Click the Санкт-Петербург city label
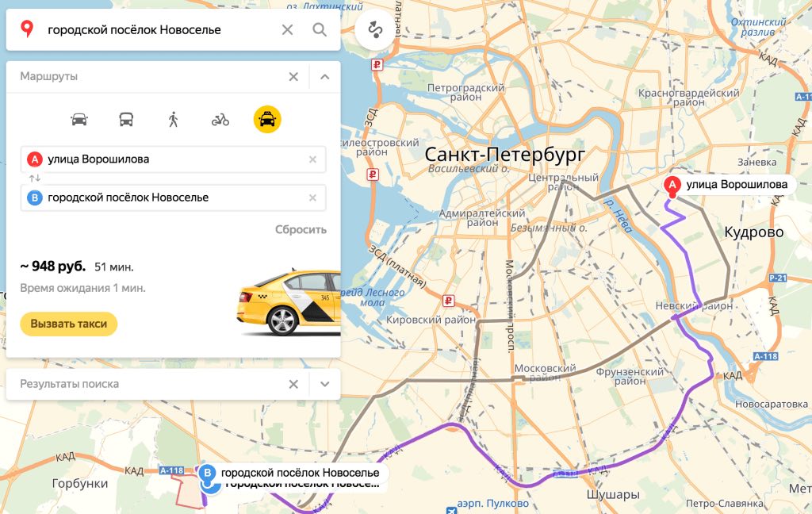 coord(505,154)
